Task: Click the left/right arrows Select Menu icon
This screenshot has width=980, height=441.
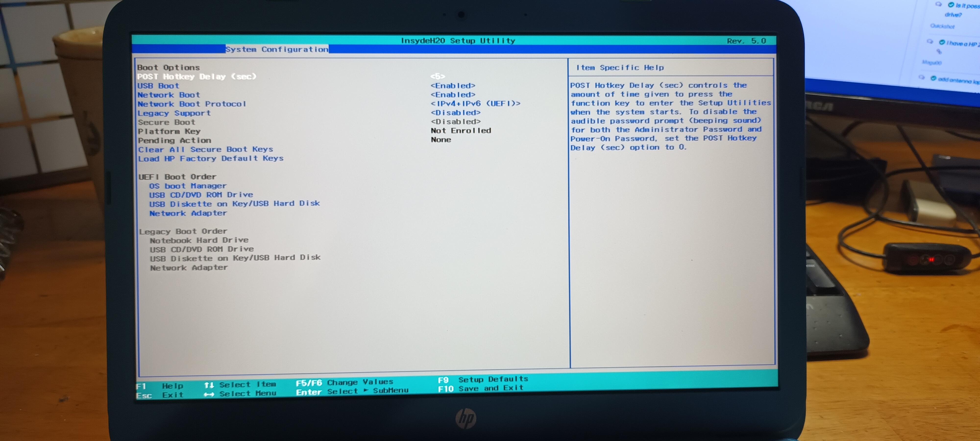Action: 209,394
